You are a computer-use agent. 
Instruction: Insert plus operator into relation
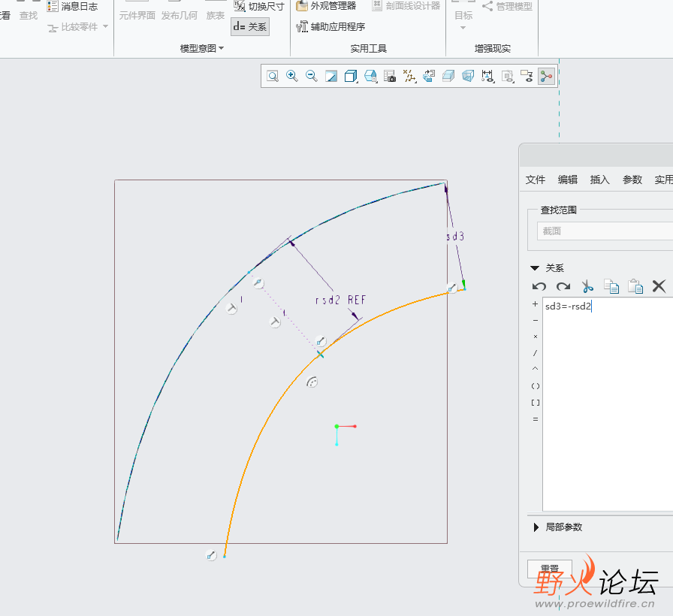pyautogui.click(x=535, y=304)
